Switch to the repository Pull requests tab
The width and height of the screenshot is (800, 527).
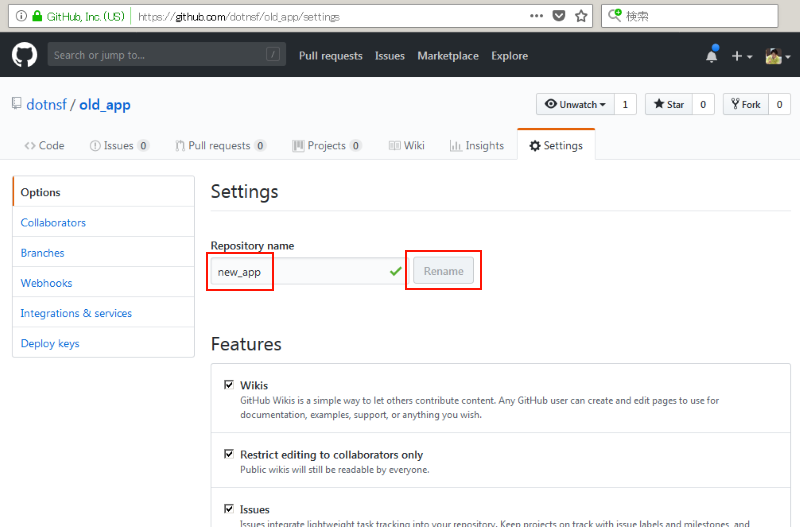coord(220,145)
